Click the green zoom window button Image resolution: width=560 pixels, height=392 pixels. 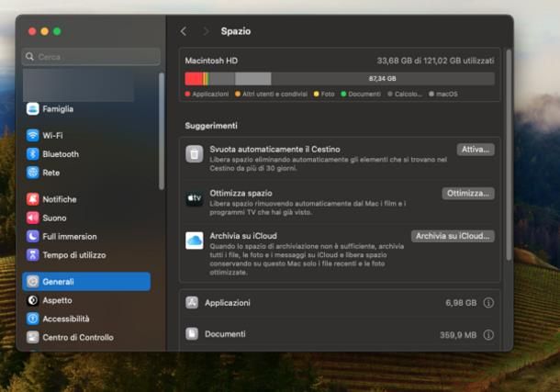(x=57, y=31)
